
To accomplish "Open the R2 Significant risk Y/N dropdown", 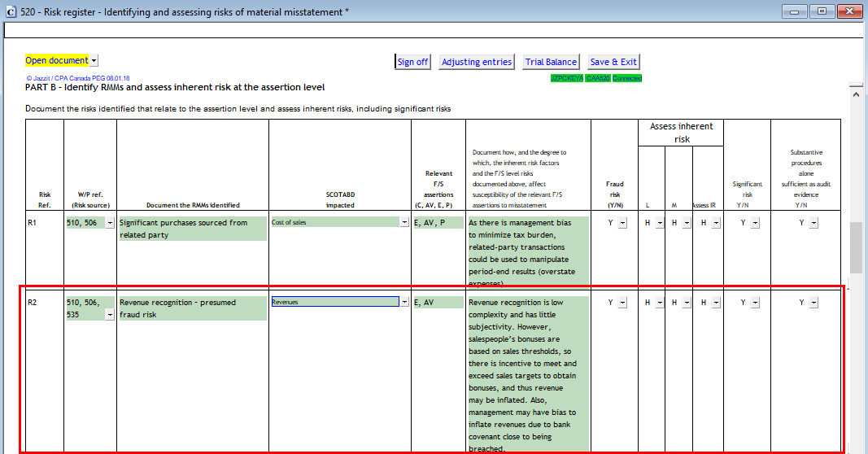I will click(x=755, y=303).
